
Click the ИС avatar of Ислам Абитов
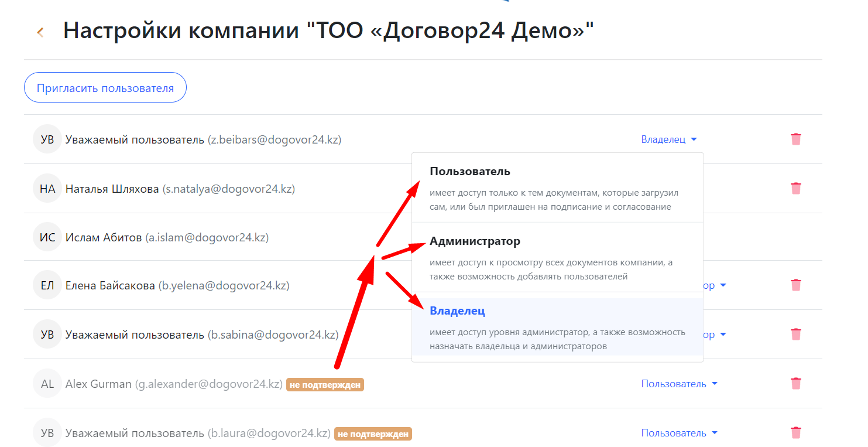pyautogui.click(x=47, y=238)
